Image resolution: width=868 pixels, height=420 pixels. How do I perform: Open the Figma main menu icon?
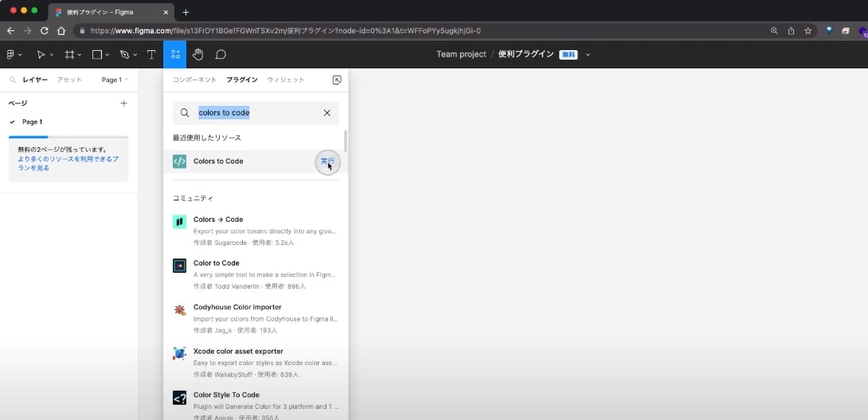[10, 54]
